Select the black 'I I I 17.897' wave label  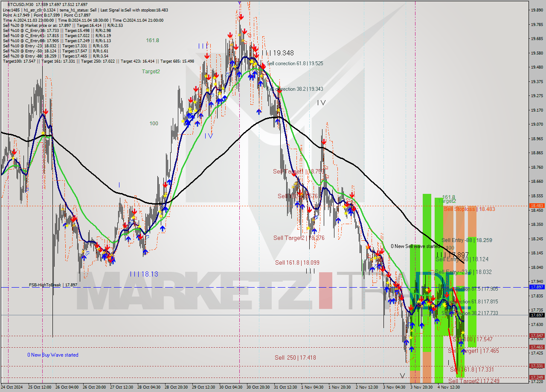click(x=453, y=254)
